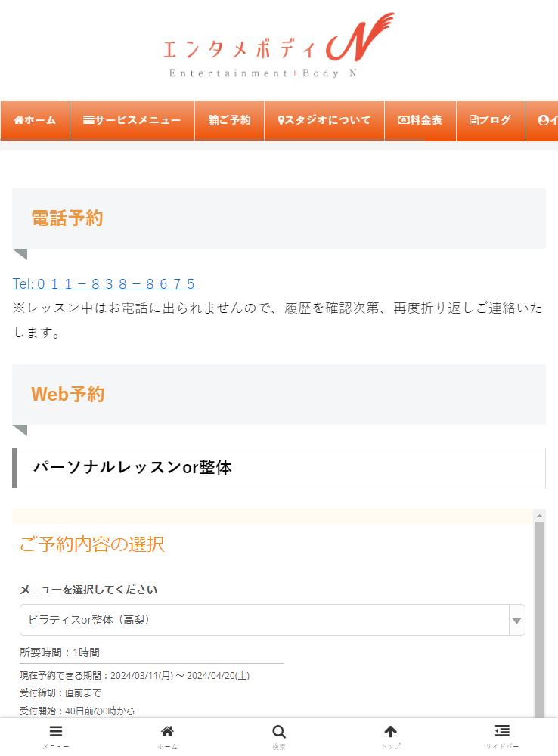Call the Tel: 011-838-8675 link
This screenshot has width=558, height=756.
(104, 283)
